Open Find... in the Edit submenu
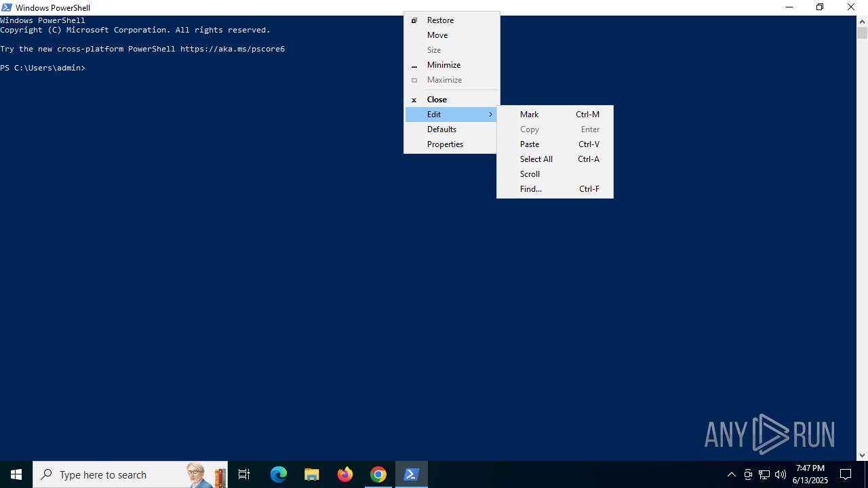 [x=555, y=189]
